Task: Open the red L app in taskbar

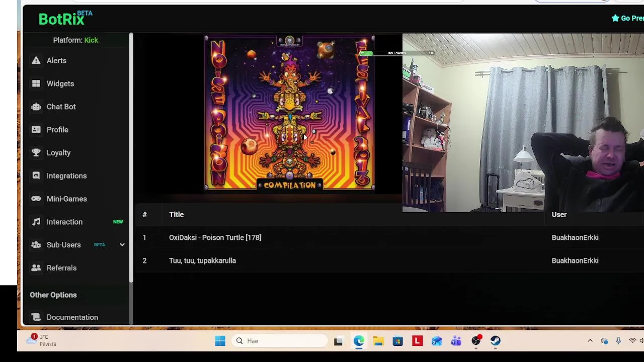Action: (x=417, y=341)
